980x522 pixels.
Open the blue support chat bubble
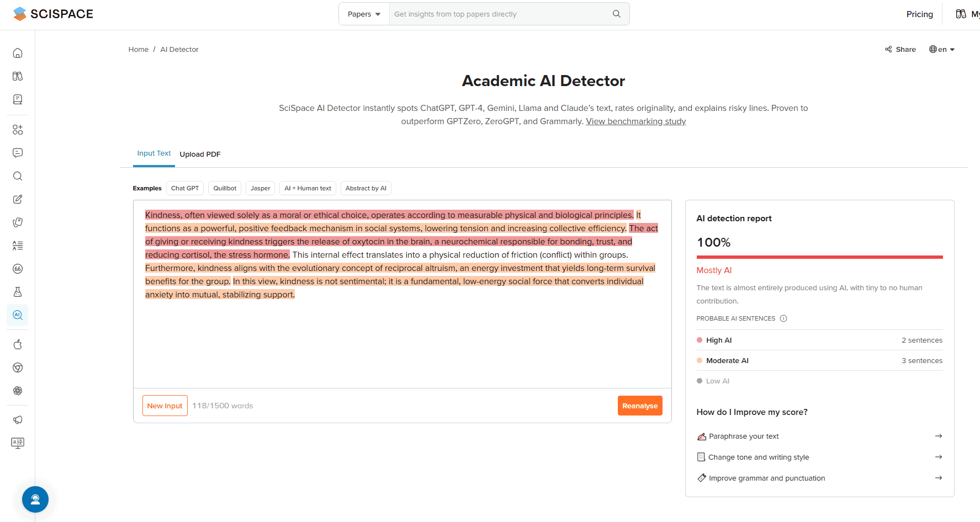pos(35,499)
